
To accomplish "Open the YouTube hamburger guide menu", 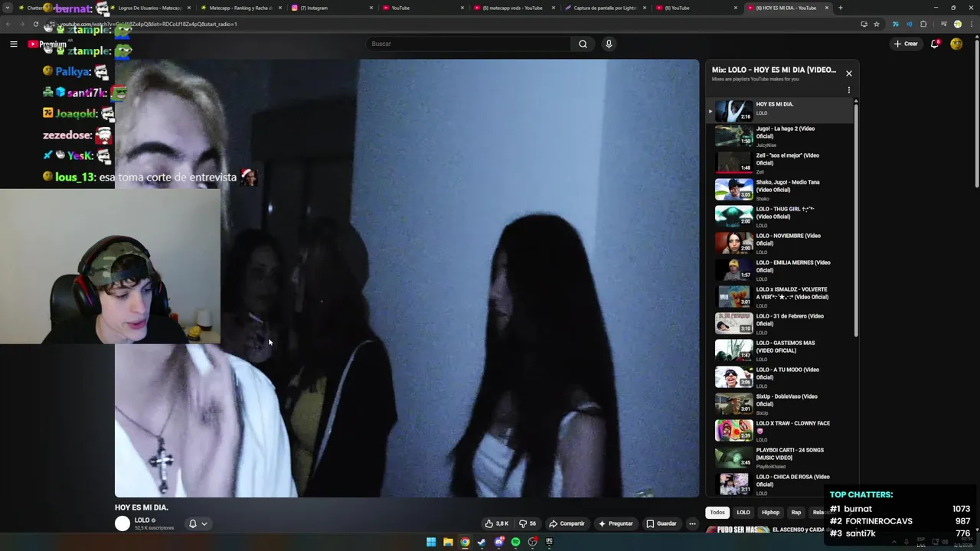I will (x=14, y=44).
